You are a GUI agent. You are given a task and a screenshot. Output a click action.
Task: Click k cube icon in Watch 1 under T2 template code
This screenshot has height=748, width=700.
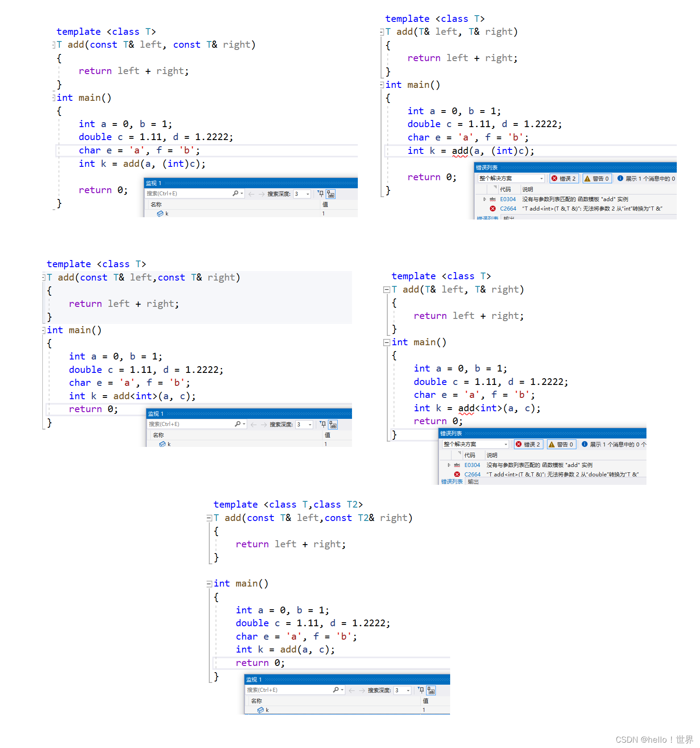click(261, 710)
